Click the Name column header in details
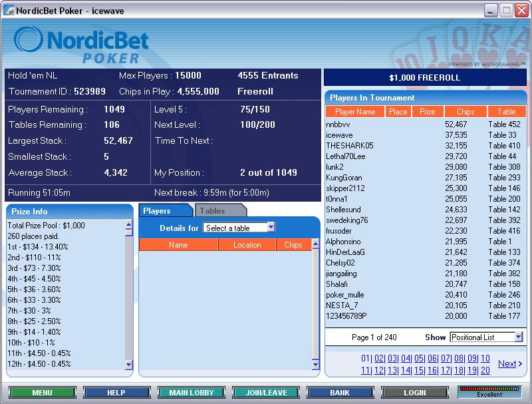The width and height of the screenshot is (532, 404). [178, 245]
